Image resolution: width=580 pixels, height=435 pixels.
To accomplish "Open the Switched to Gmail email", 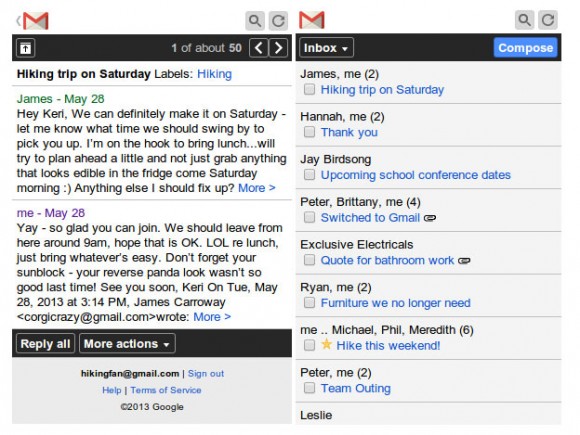I will pyautogui.click(x=370, y=218).
